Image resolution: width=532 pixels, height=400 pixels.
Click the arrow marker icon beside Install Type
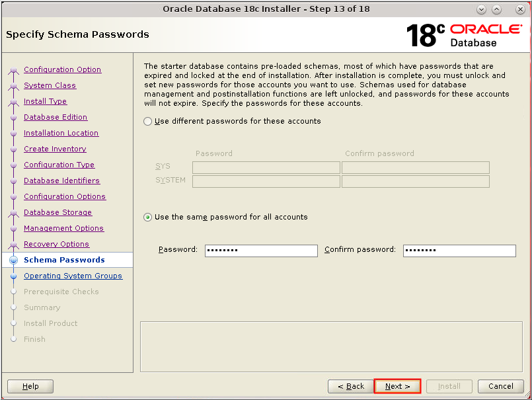pyautogui.click(x=14, y=101)
